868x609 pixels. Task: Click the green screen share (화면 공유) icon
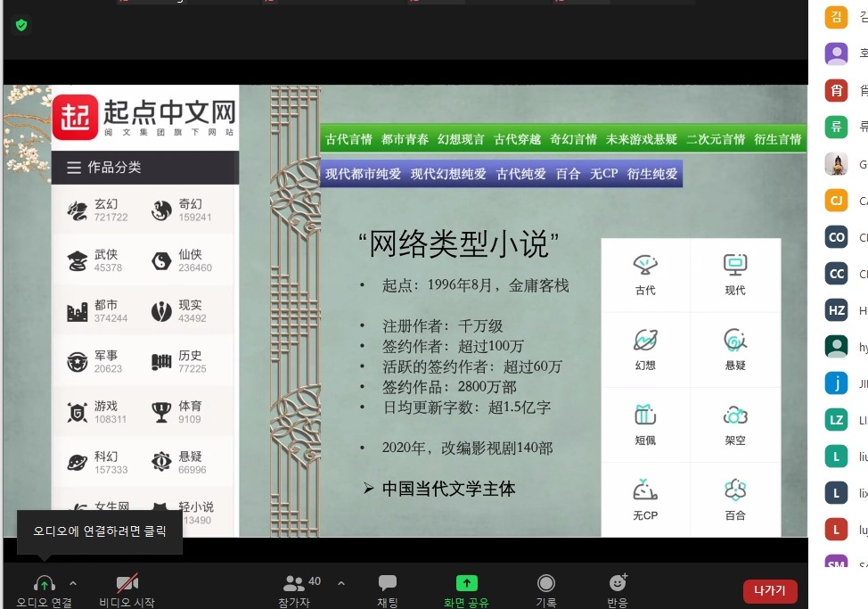(467, 583)
